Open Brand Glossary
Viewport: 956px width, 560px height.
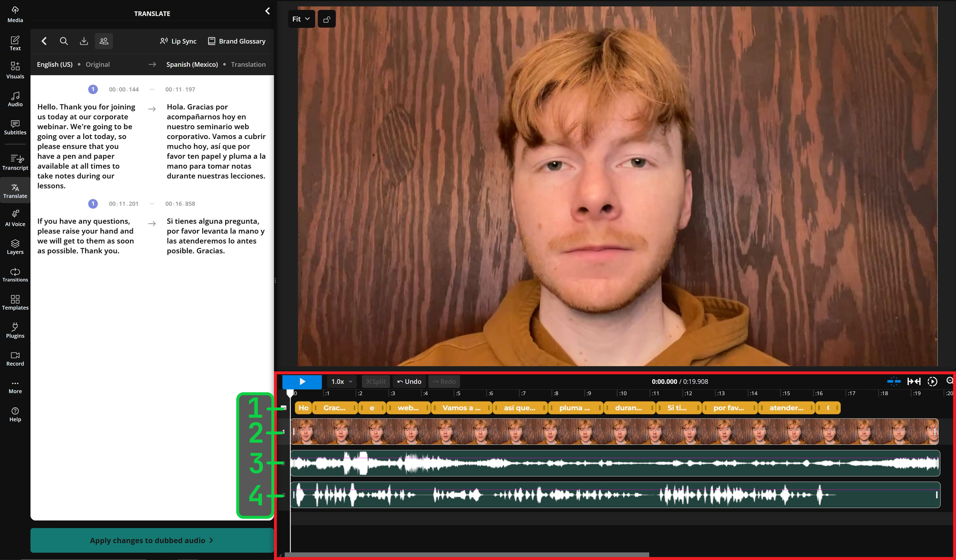(x=237, y=41)
